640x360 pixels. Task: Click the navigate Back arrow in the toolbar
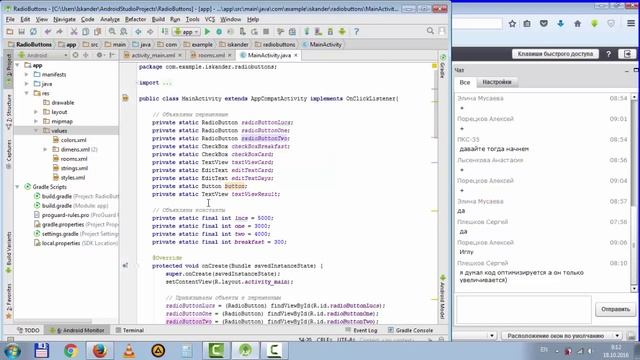(x=138, y=31)
